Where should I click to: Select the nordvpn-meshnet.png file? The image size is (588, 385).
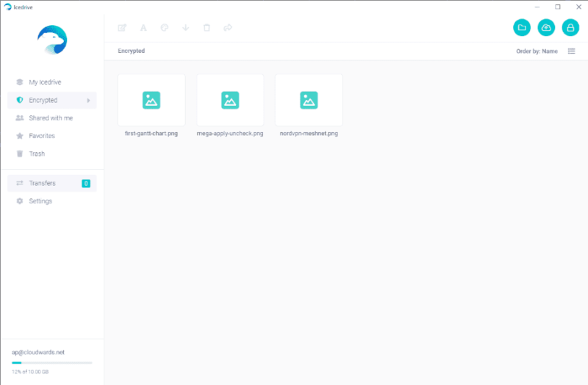coord(309,100)
